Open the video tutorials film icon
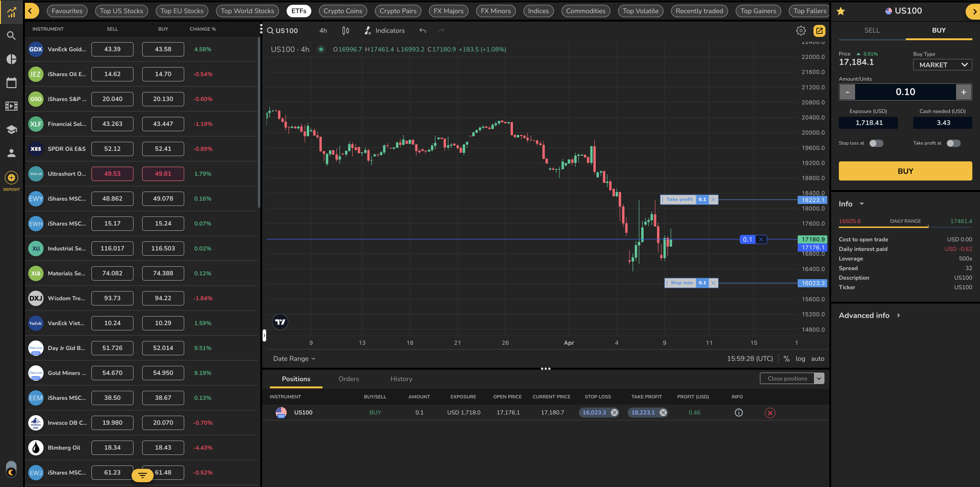The width and height of the screenshot is (980, 487). [11, 106]
